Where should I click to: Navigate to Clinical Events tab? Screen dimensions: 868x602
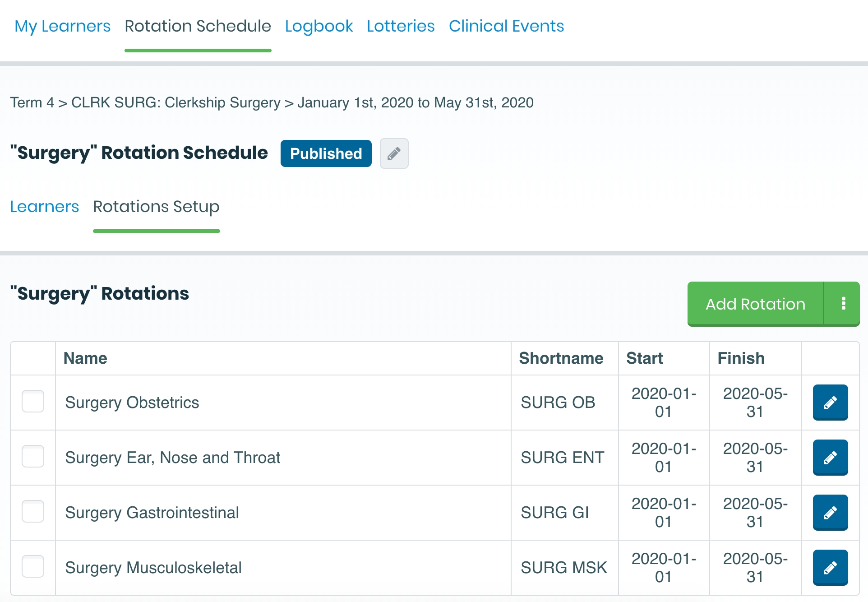tap(506, 26)
